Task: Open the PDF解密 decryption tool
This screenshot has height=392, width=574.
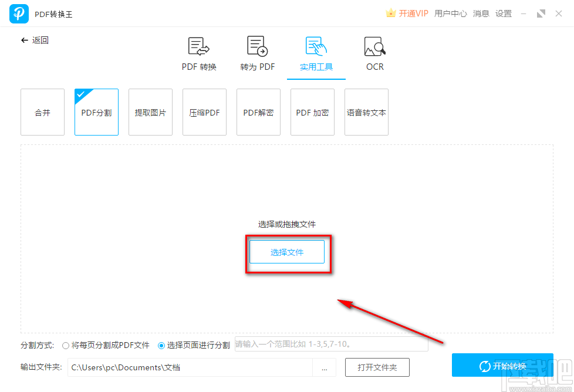Action: point(258,111)
